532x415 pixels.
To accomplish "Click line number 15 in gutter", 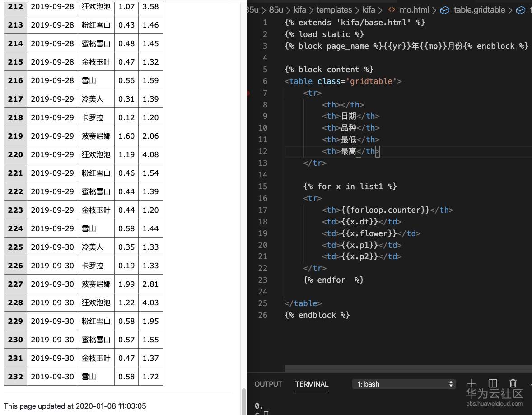I will (262, 187).
